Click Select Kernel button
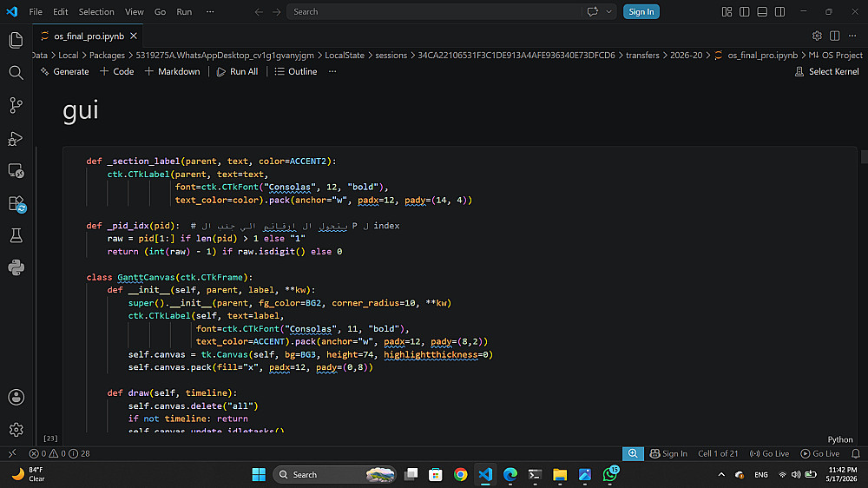Screen dimensions: 868x488 click(827, 71)
